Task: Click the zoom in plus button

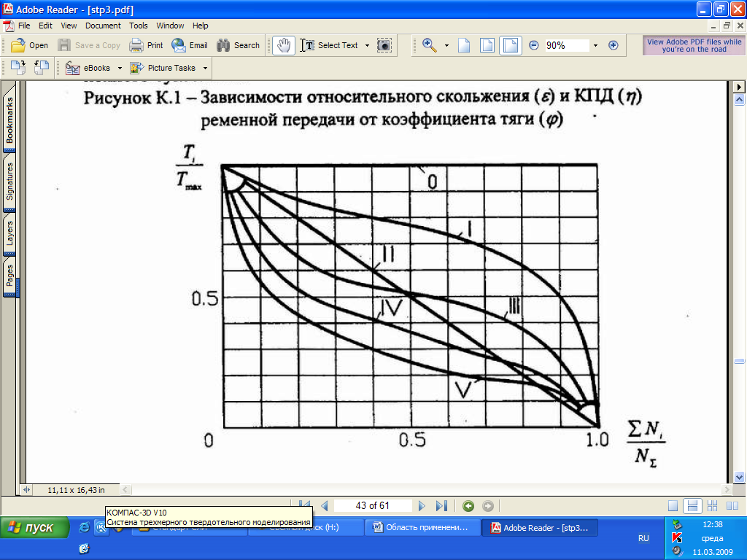Action: click(x=614, y=45)
